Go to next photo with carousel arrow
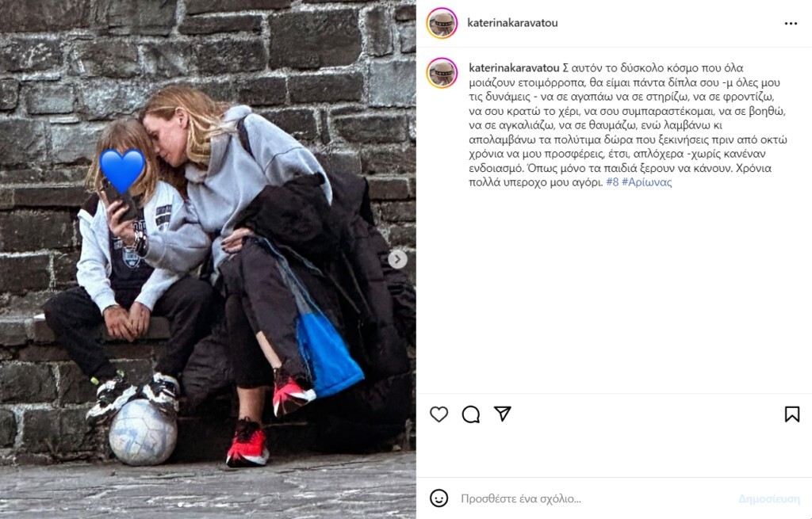The image size is (812, 519). [x=398, y=259]
